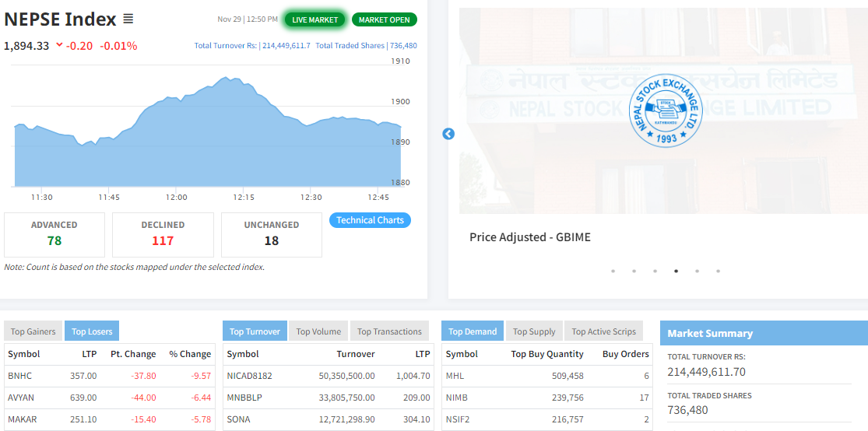The width and height of the screenshot is (868, 431).
Task: Click the Nov 29 12:50 PM timestamp
Action: pos(248,19)
